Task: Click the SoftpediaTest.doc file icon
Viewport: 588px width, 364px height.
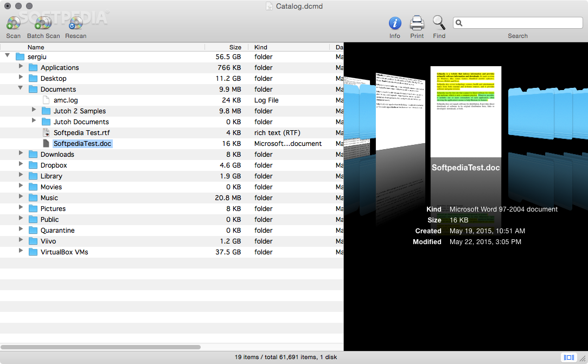Action: [x=46, y=144]
